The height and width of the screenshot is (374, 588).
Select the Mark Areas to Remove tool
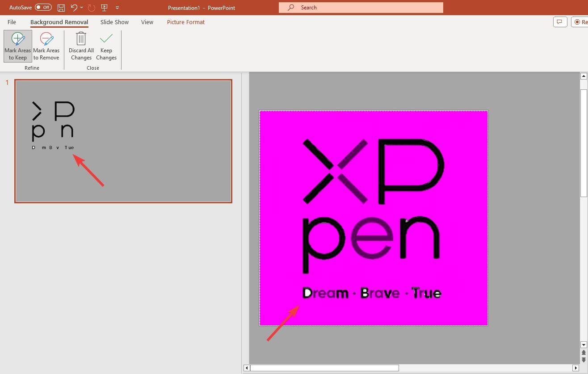point(46,46)
